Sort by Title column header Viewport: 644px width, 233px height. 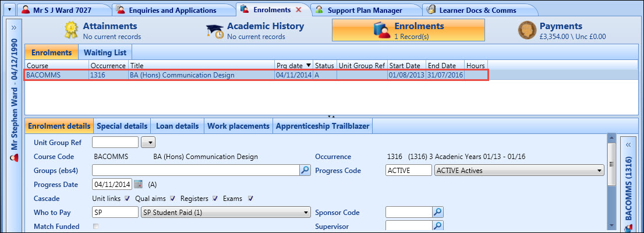[x=201, y=65]
